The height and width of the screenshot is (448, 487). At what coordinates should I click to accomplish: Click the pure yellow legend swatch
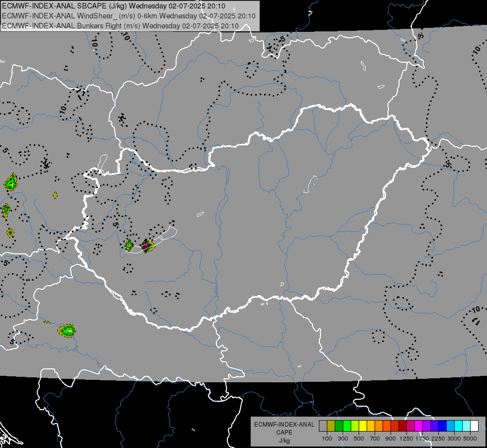click(363, 426)
